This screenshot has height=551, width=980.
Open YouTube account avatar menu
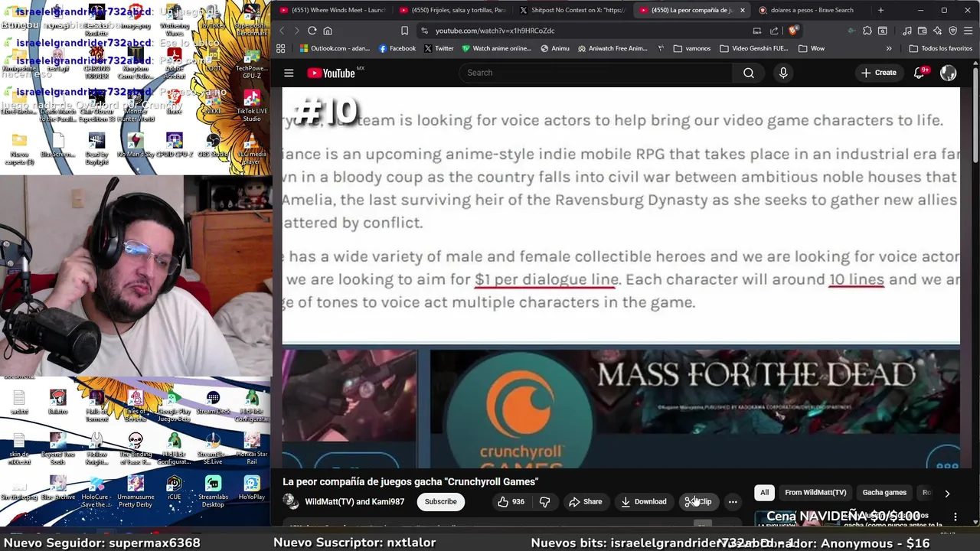click(949, 73)
